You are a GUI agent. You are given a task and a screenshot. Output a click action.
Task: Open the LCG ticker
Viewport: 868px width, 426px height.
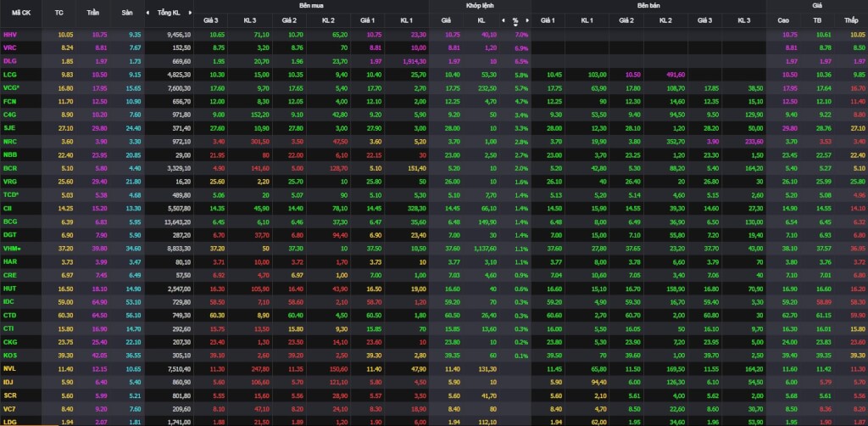coord(10,74)
